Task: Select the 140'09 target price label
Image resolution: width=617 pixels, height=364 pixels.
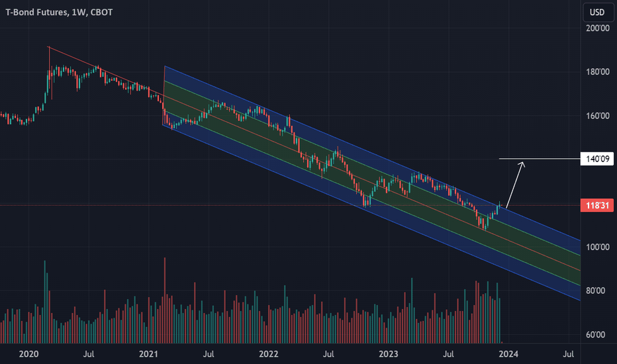Action: click(x=597, y=159)
